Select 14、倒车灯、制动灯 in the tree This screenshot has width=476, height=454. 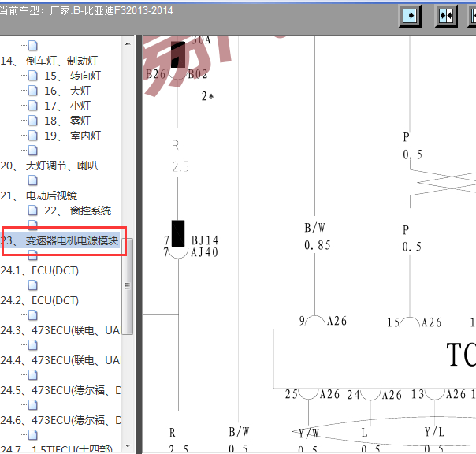[x=49, y=61]
